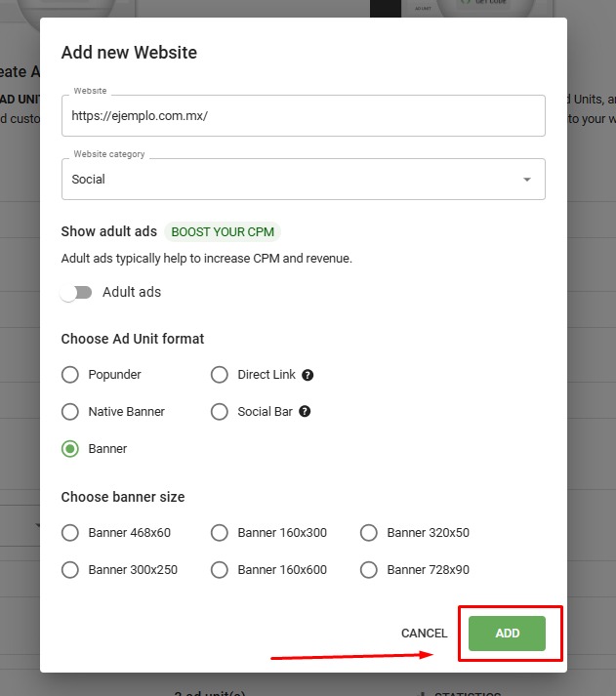This screenshot has width=616, height=696.
Task: Pick Banner 160x300 size
Action: [220, 533]
